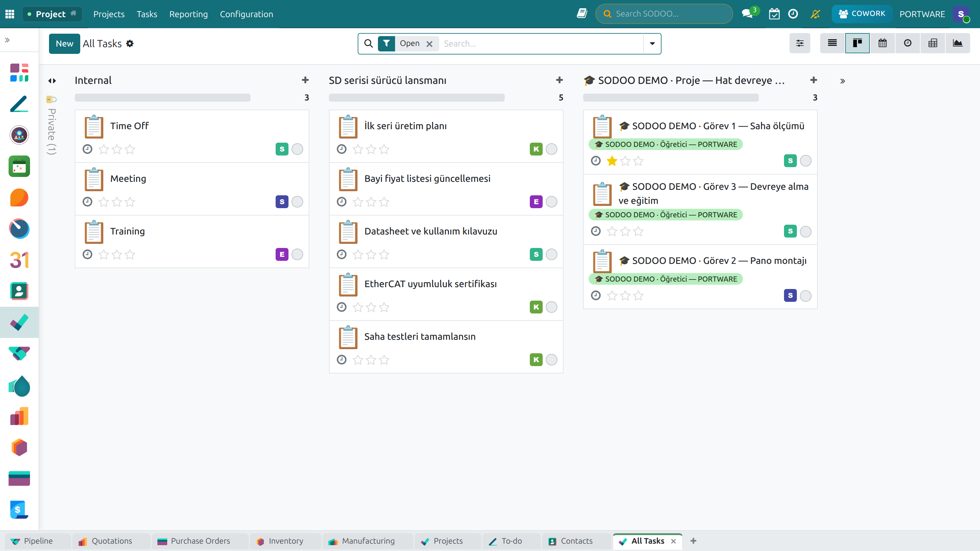
Task: Switch to the Pipeline bottom tab
Action: 38,541
